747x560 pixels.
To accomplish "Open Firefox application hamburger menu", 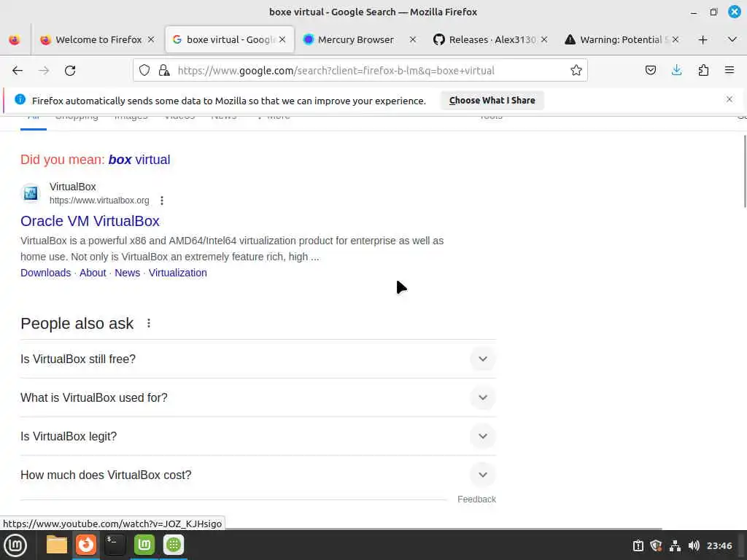I will tap(729, 71).
